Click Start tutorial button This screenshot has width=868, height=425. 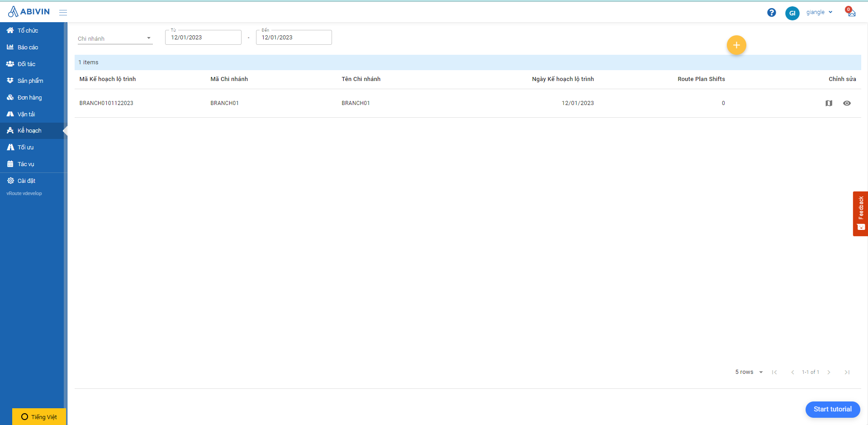[833, 409]
